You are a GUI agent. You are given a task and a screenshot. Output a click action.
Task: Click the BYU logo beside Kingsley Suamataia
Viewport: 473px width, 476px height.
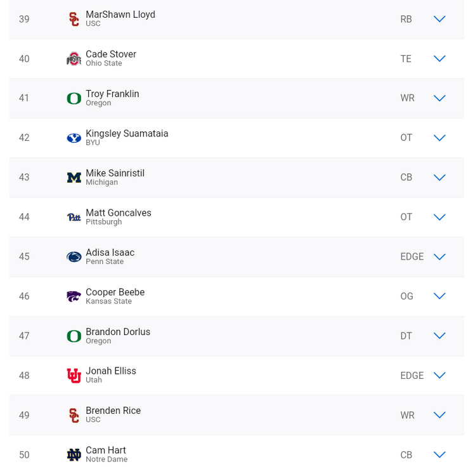pos(74,138)
